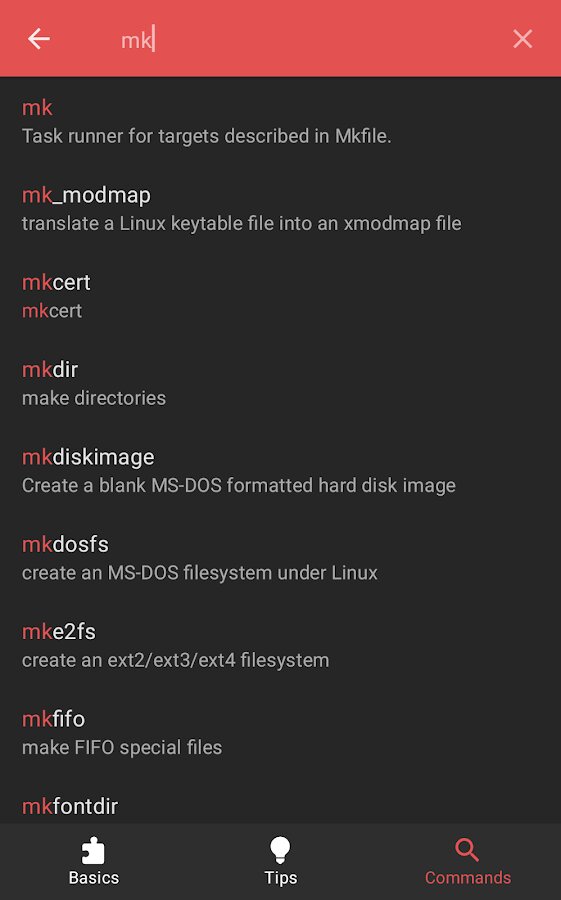
Task: Tap 'create an ext2/ext3/ext4 filesystem' description
Action: pyautogui.click(x=175, y=660)
